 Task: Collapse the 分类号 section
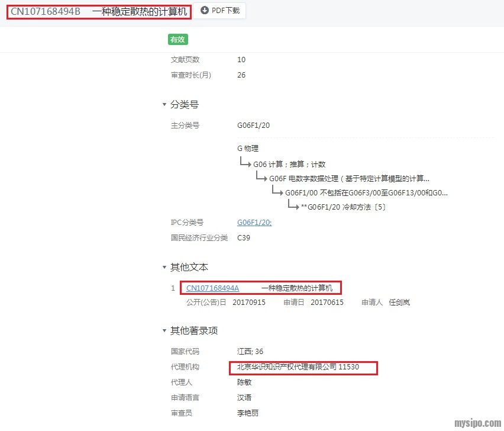coord(164,105)
